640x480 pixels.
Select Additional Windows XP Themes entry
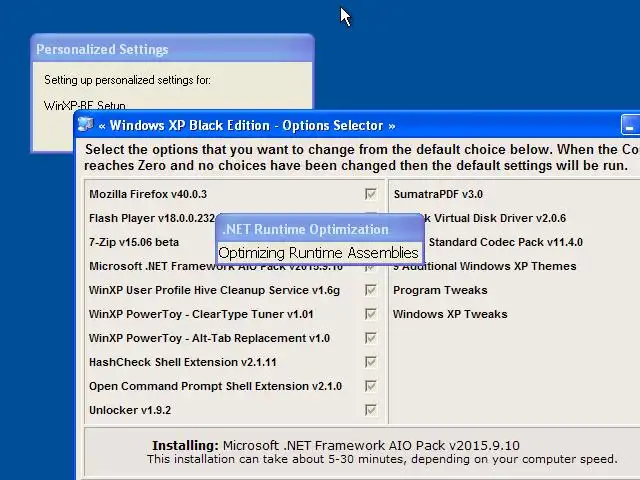point(485,266)
